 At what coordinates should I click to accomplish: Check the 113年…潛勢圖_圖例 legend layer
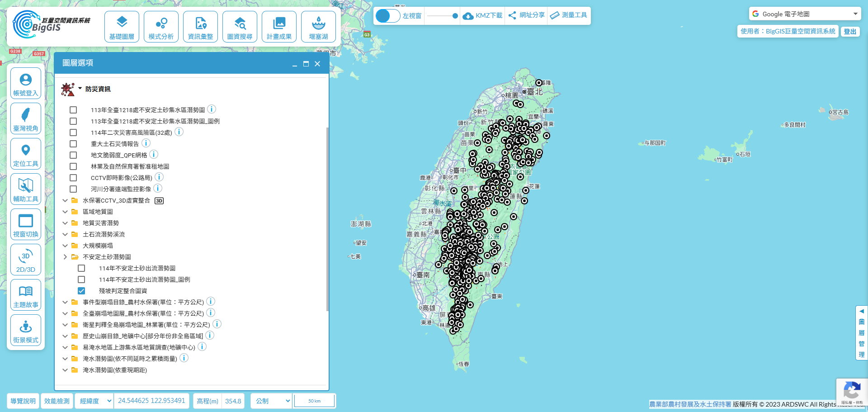(73, 121)
